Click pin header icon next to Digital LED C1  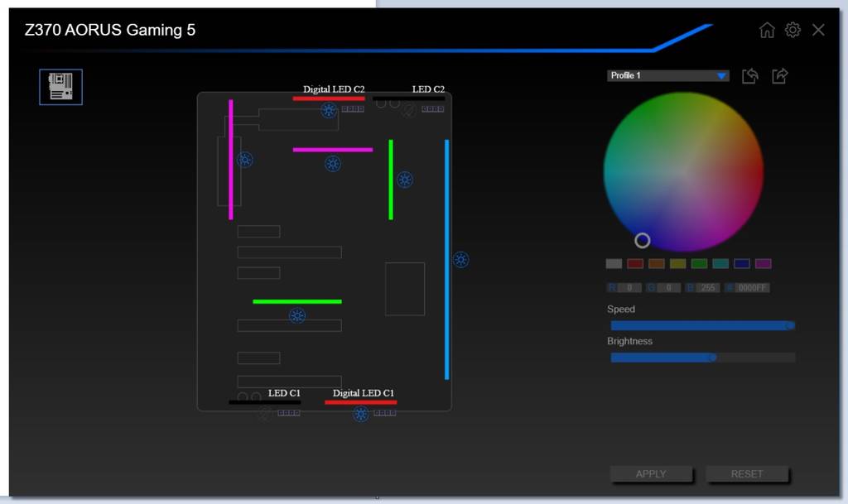coord(384,413)
